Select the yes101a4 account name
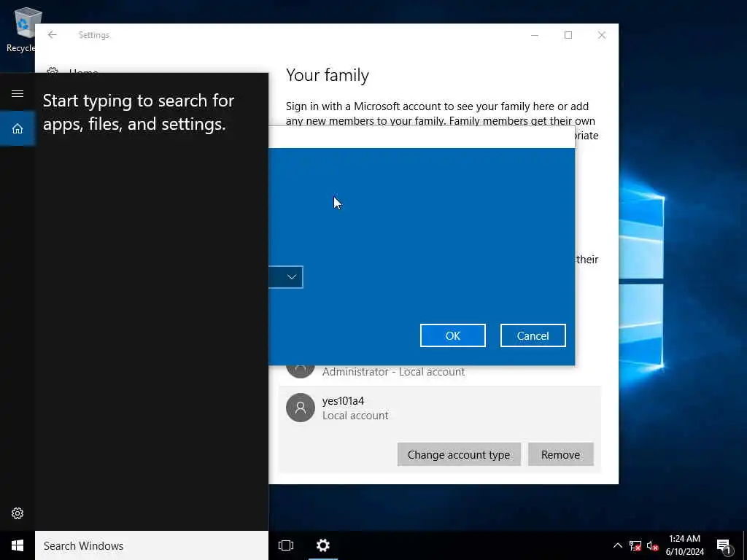The height and width of the screenshot is (560, 747). coord(343,401)
